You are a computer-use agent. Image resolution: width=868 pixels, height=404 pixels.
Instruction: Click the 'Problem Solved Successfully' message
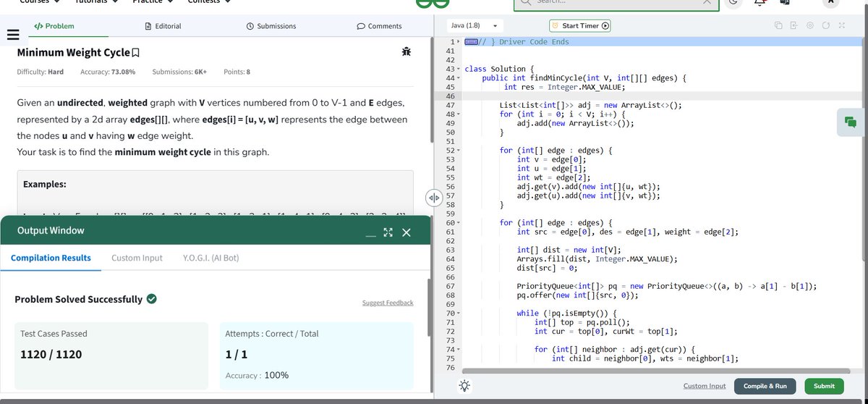[78, 299]
